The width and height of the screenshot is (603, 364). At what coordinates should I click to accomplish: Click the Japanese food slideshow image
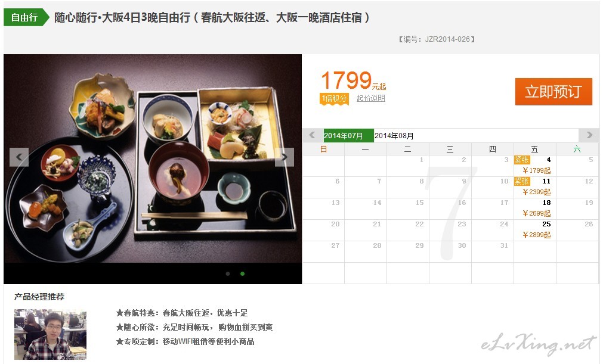click(x=153, y=158)
